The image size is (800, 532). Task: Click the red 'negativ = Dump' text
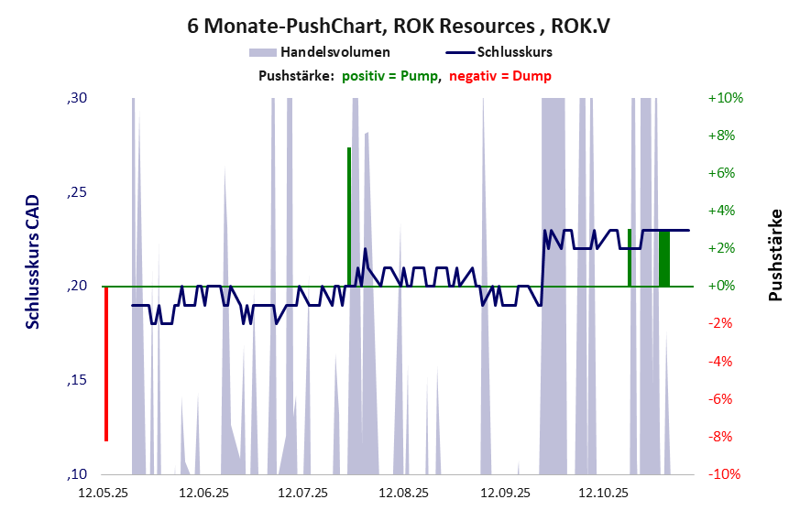[500, 76]
